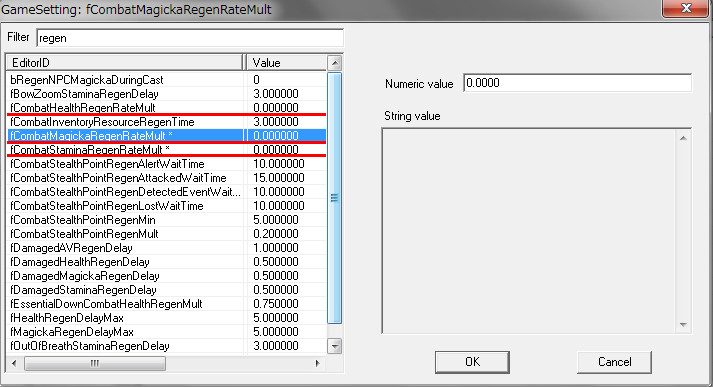Select fCombatStealthPointRegenAlertWaitTime row
Screen dimensions: 713x387
point(166,164)
